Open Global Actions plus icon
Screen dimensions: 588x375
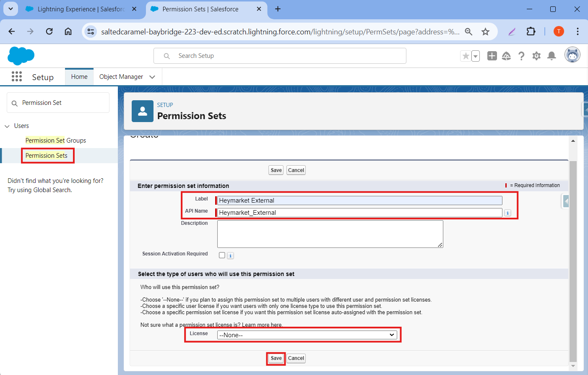(492, 56)
